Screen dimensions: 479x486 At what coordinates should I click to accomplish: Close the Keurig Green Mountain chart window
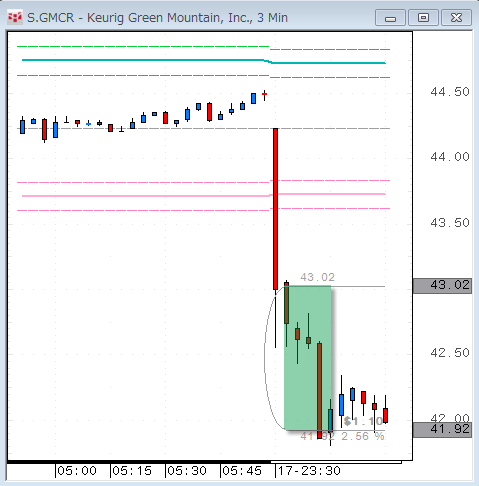pos(456,18)
